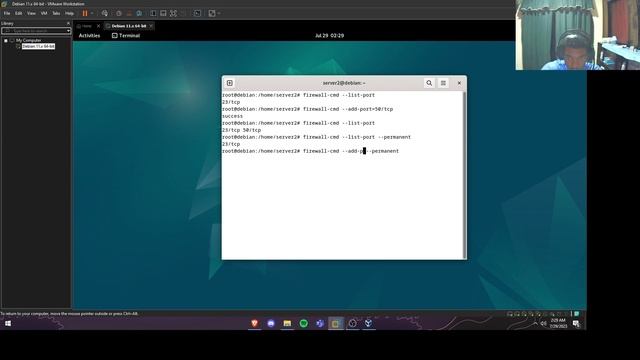Click Activities in GNOME top bar
640x360 pixels.
89,36
